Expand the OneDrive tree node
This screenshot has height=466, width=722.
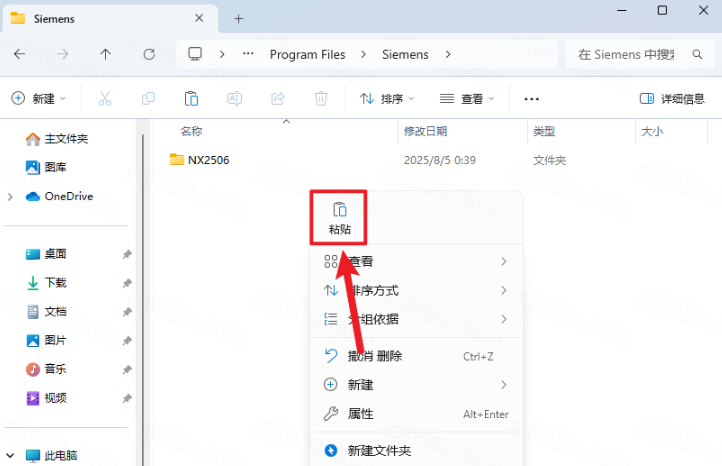click(x=11, y=196)
